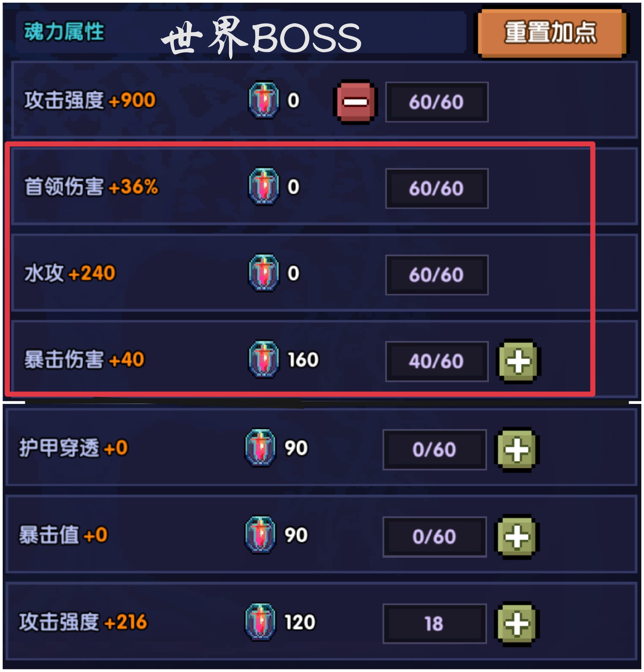This screenshot has height=672, width=644.
Task: Add a point to 暴击值
Action: coord(516,536)
